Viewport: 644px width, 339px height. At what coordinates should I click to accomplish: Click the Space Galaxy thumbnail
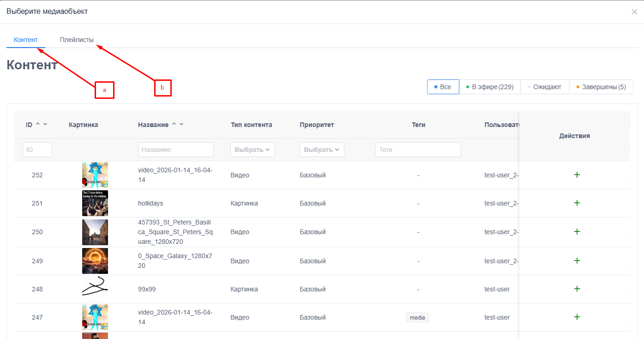[95, 261]
